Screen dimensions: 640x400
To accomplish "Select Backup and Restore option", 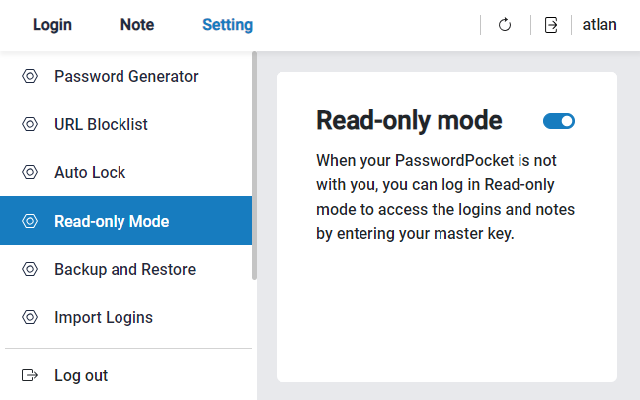I will [125, 269].
